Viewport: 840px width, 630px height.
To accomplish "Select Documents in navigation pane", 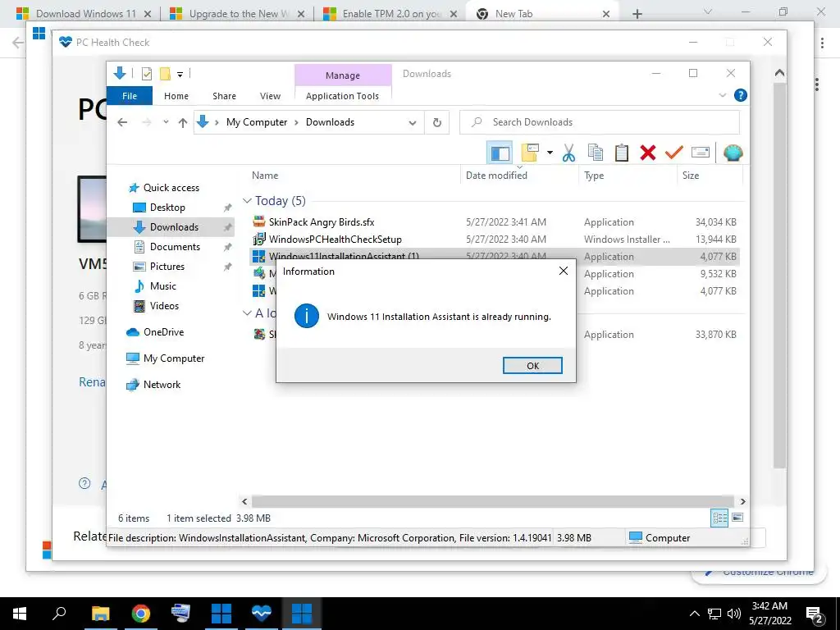I will [x=175, y=247].
